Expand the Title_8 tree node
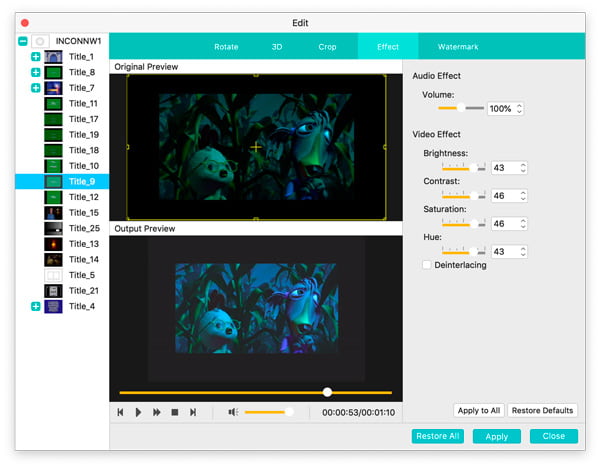Viewport: 600px width, 468px height. (x=36, y=72)
